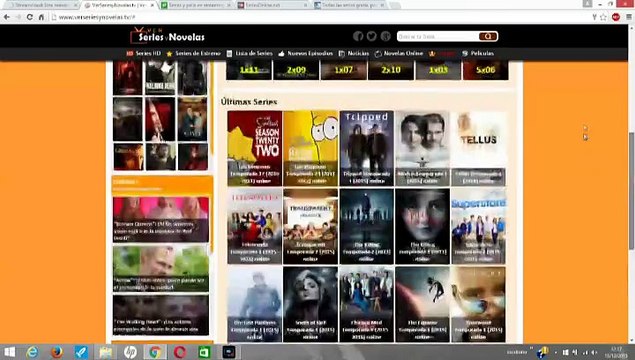Open the first The Killing poster
This screenshot has height=360, width=635.
click(x=367, y=226)
